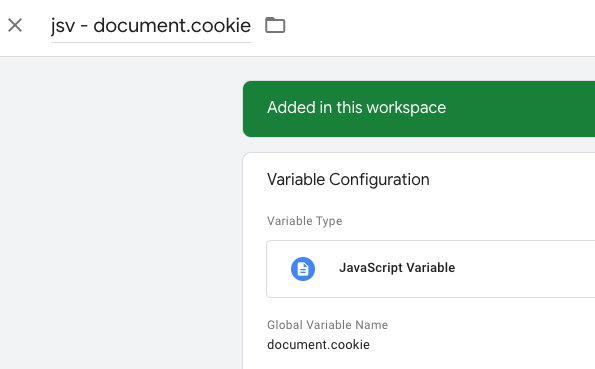Click the 'document.cookie' global variable value
The height and width of the screenshot is (369, 595).
318,345
